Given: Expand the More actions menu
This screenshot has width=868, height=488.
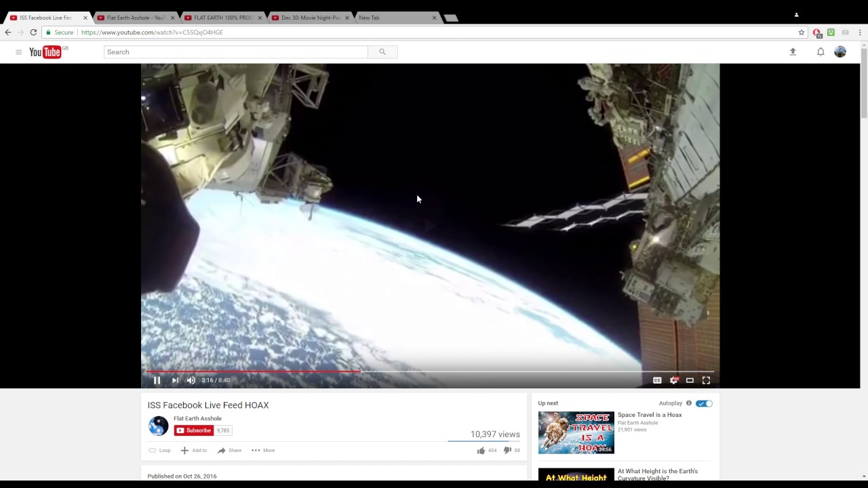Looking at the screenshot, I should pyautogui.click(x=263, y=450).
